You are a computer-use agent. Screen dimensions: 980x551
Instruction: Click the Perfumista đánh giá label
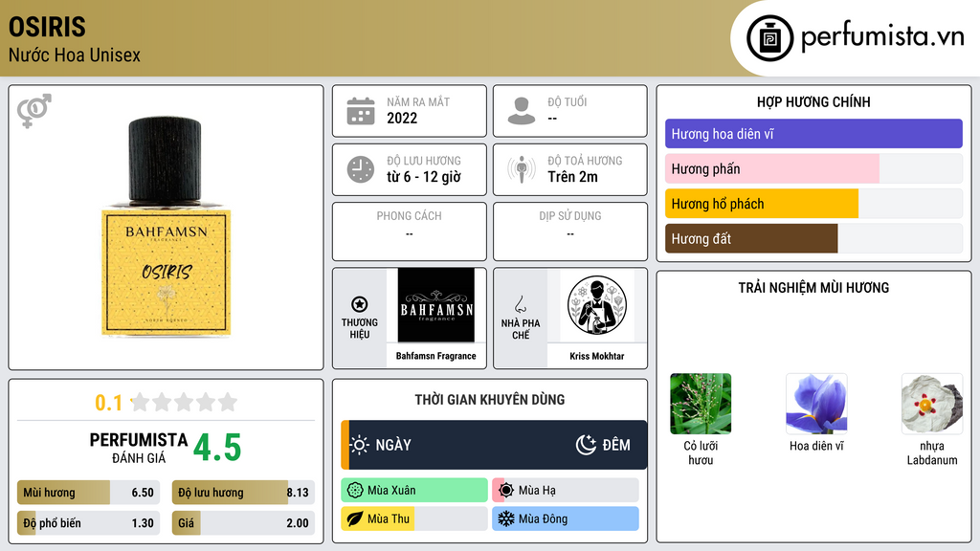[139, 448]
